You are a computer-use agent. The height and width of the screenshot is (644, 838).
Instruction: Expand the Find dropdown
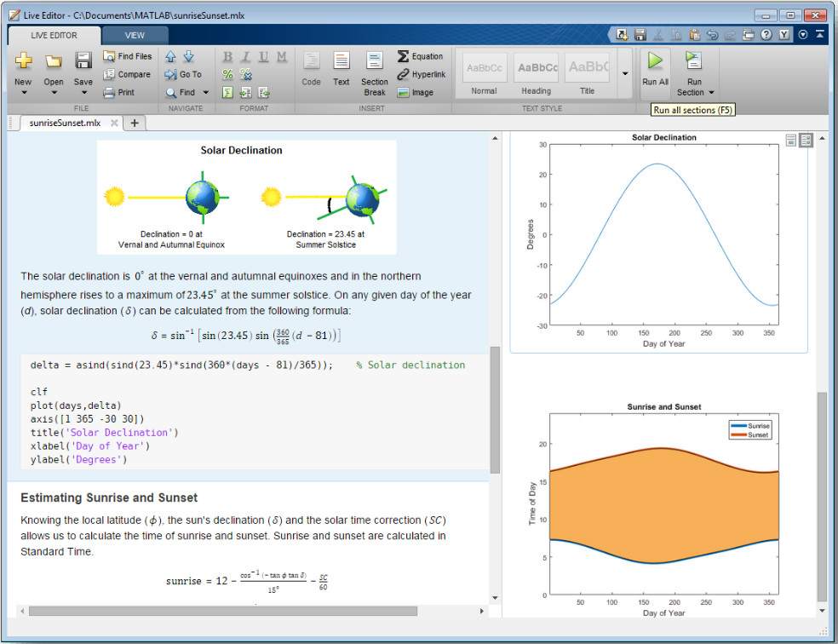point(204,92)
